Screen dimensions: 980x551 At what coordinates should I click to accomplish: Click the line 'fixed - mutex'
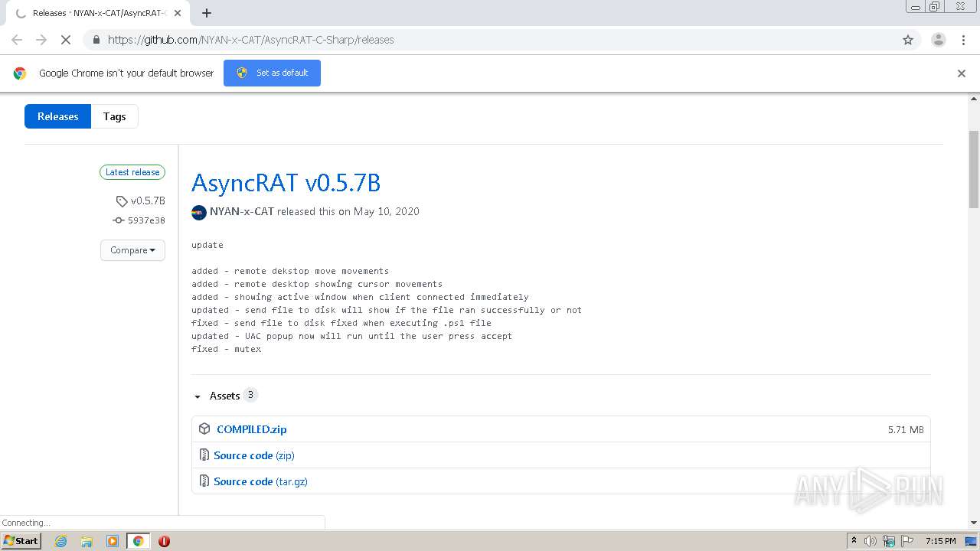[x=227, y=349]
